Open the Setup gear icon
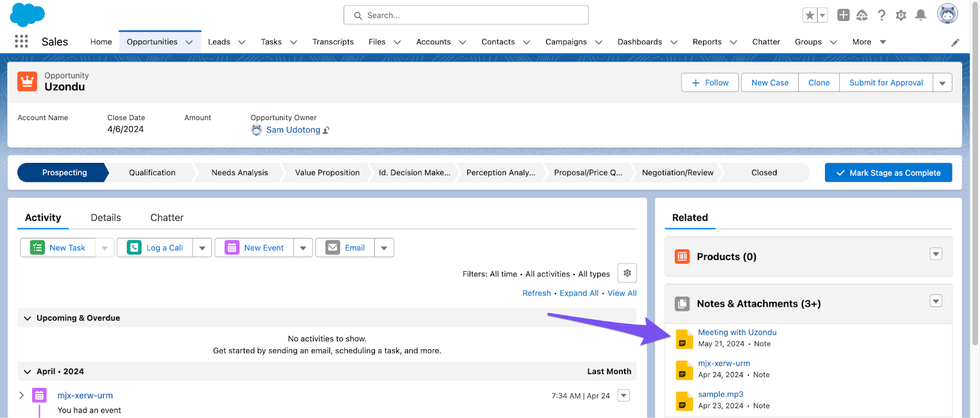This screenshot has width=980, height=418. tap(900, 15)
